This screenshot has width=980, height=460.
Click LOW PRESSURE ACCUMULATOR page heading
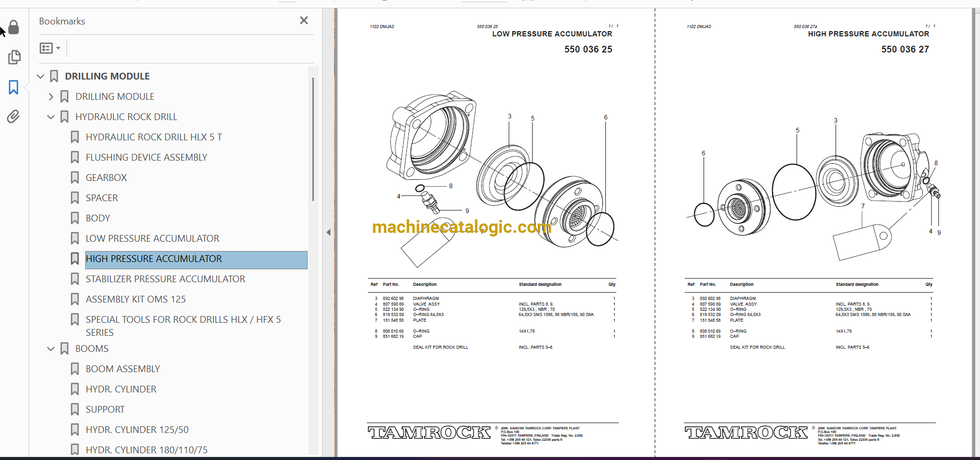(552, 34)
